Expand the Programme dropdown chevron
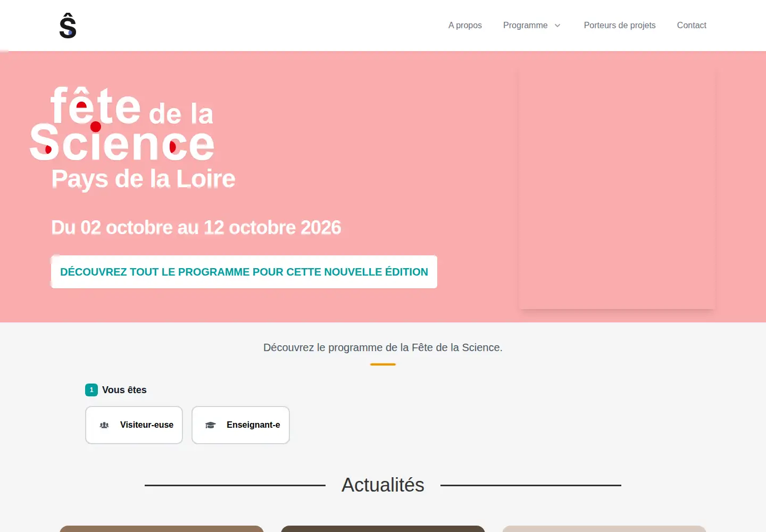The width and height of the screenshot is (766, 532). point(557,26)
